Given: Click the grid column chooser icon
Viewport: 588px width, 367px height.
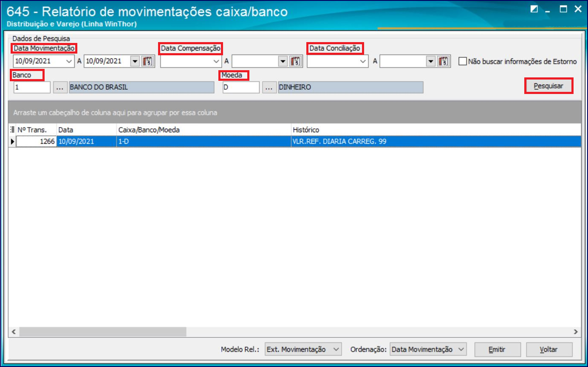Looking at the screenshot, I should (12, 130).
